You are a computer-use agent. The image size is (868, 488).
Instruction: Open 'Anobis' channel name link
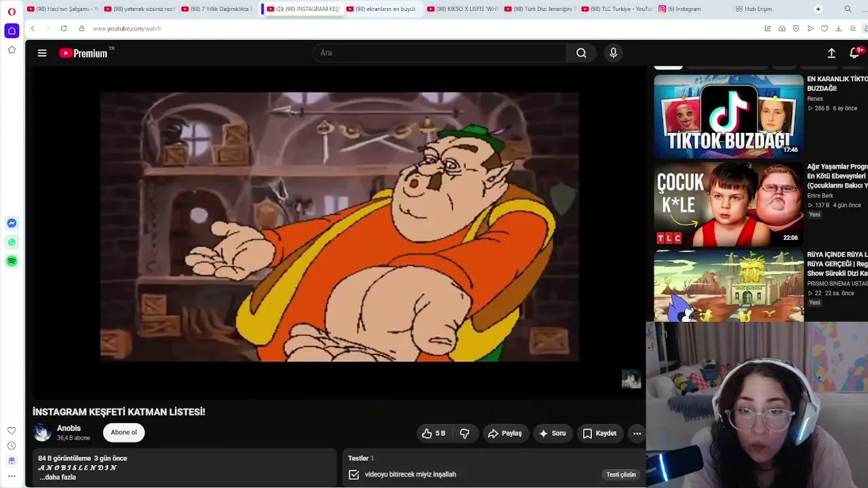pos(69,428)
